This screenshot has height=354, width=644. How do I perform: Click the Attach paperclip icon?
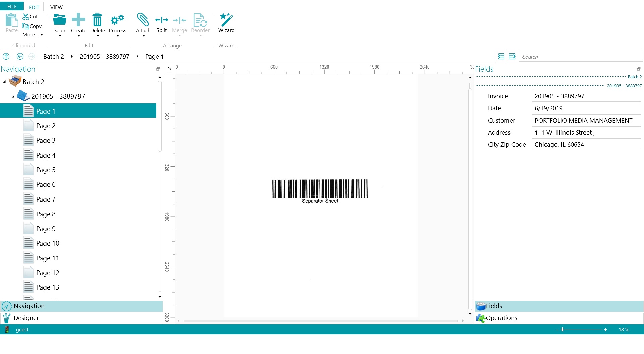click(x=143, y=20)
